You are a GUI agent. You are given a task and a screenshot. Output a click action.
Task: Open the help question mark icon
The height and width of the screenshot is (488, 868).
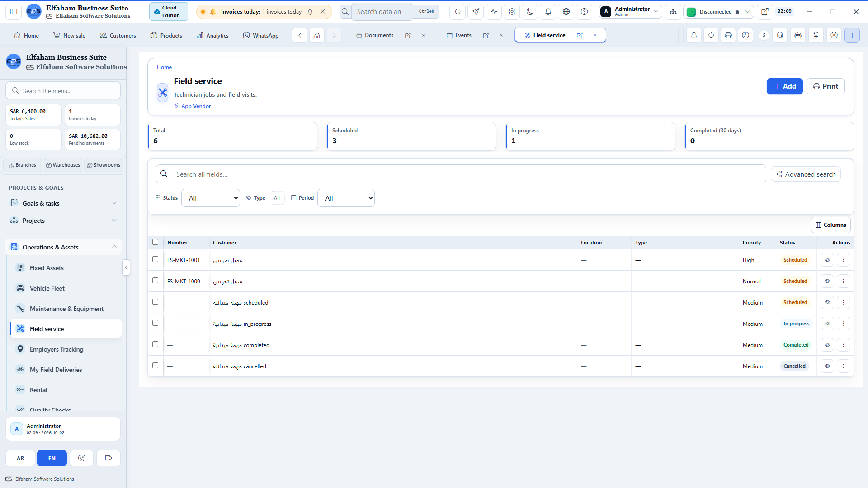click(x=584, y=12)
